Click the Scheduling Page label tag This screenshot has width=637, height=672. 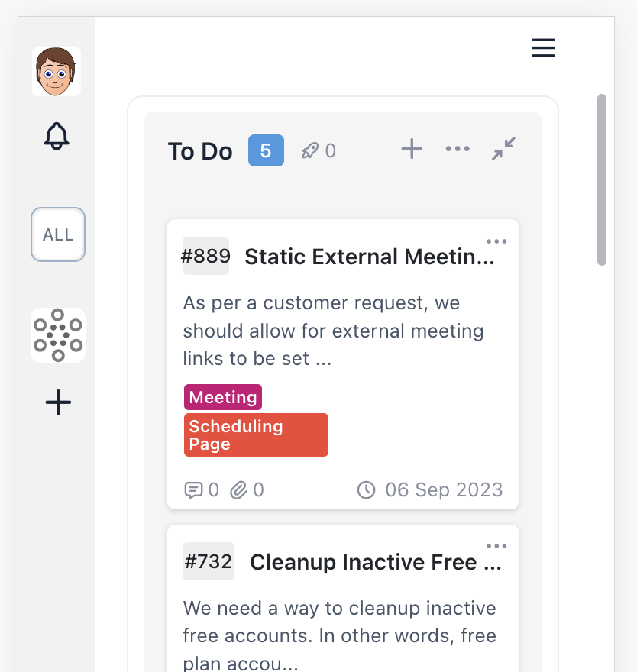point(256,435)
